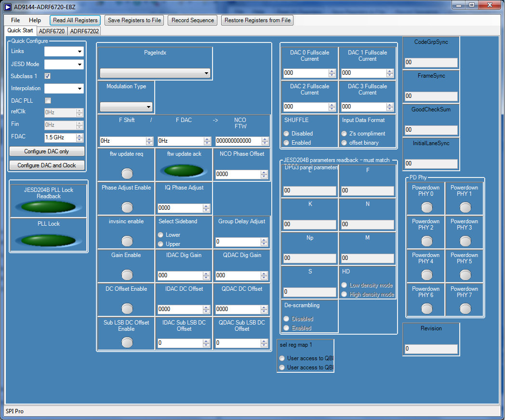Switch to the ADRF6720 tab
The width and height of the screenshot is (505, 420).
pos(52,31)
